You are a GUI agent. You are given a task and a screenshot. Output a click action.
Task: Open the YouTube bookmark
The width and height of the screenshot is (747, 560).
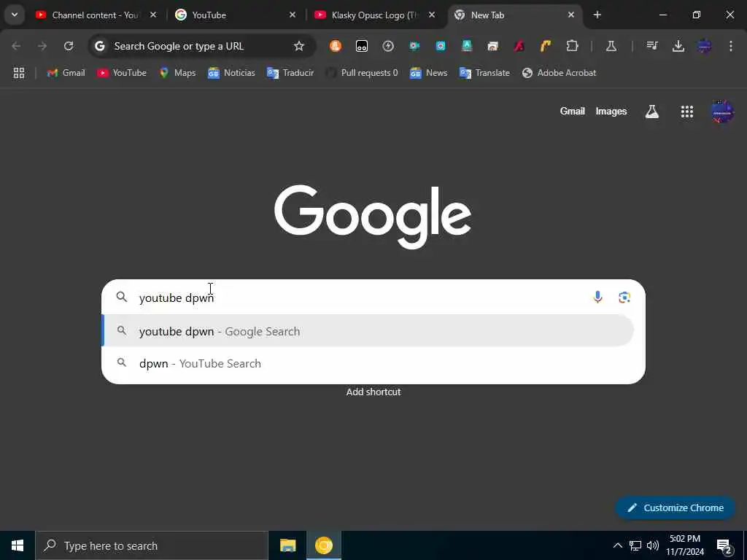coord(122,73)
